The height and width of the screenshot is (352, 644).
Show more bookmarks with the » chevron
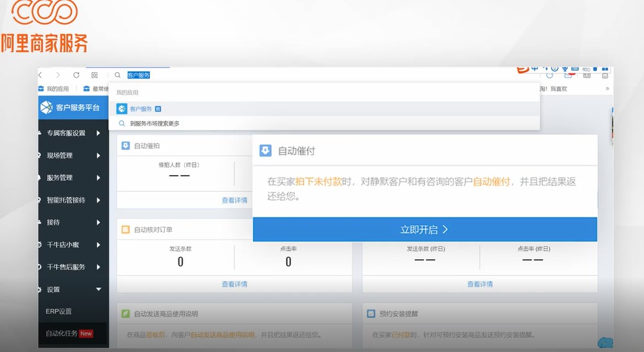pyautogui.click(x=607, y=89)
